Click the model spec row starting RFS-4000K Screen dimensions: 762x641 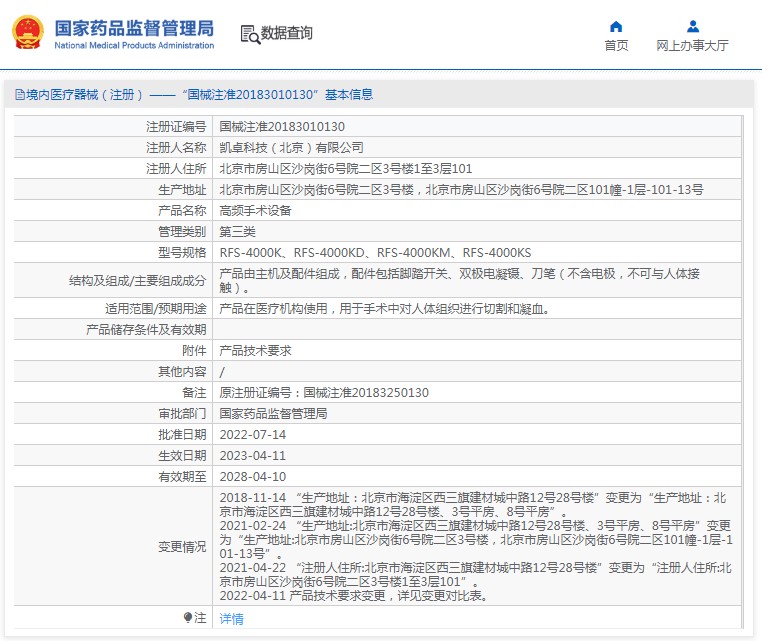click(x=375, y=253)
